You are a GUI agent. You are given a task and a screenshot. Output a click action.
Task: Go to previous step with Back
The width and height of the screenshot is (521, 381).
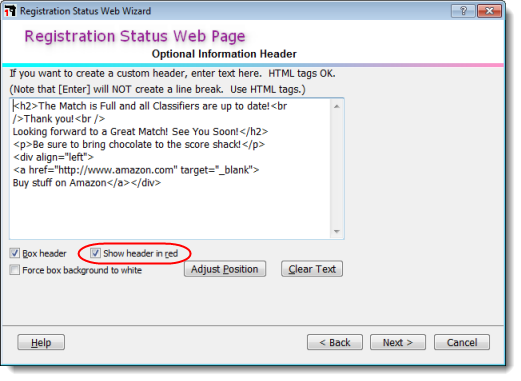[335, 342]
